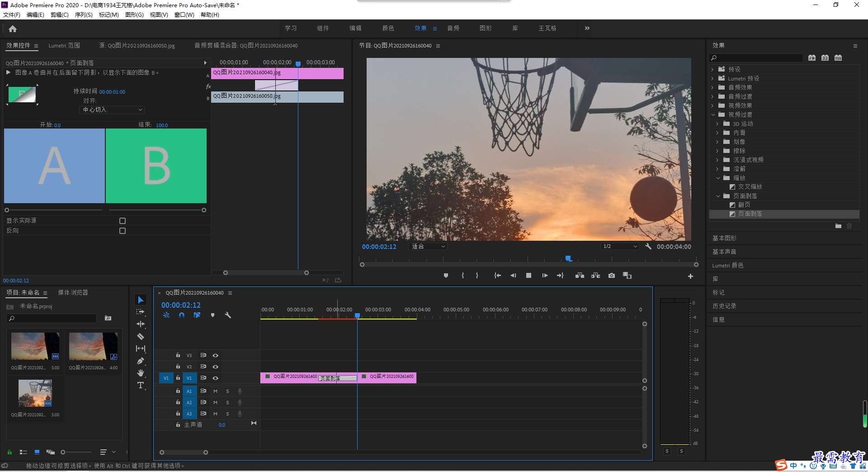Enable the 反向 checkbox
The width and height of the screenshot is (868, 472).
[x=123, y=231]
